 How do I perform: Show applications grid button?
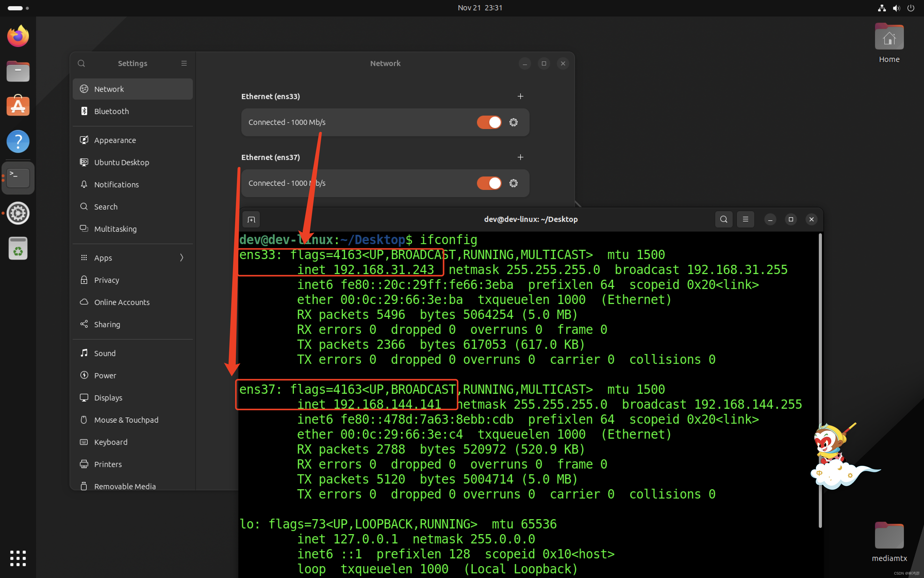coord(18,558)
